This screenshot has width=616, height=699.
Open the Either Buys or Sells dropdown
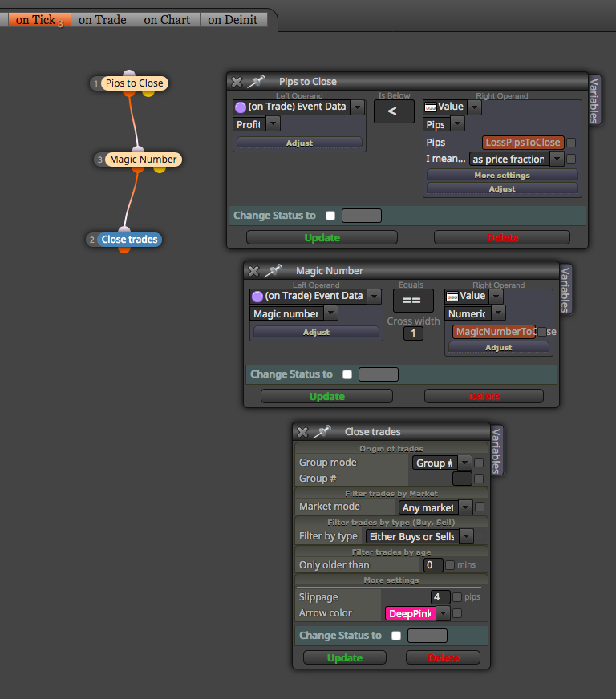click(x=467, y=536)
